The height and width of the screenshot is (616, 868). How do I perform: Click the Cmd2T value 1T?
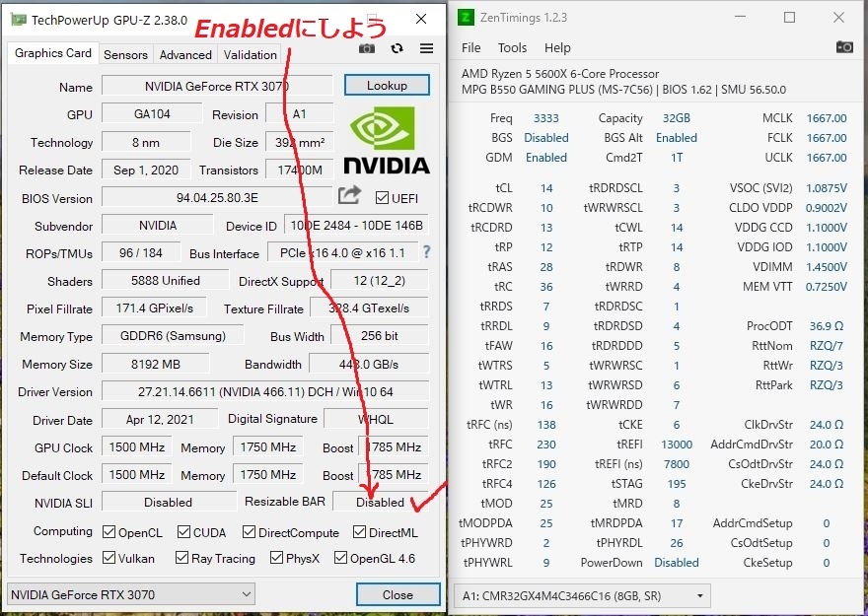[677, 158]
